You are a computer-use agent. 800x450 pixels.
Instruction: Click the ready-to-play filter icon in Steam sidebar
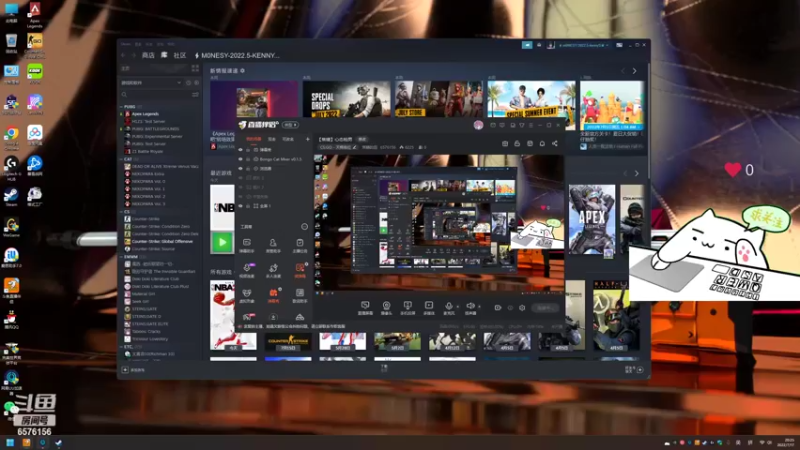click(x=196, y=83)
